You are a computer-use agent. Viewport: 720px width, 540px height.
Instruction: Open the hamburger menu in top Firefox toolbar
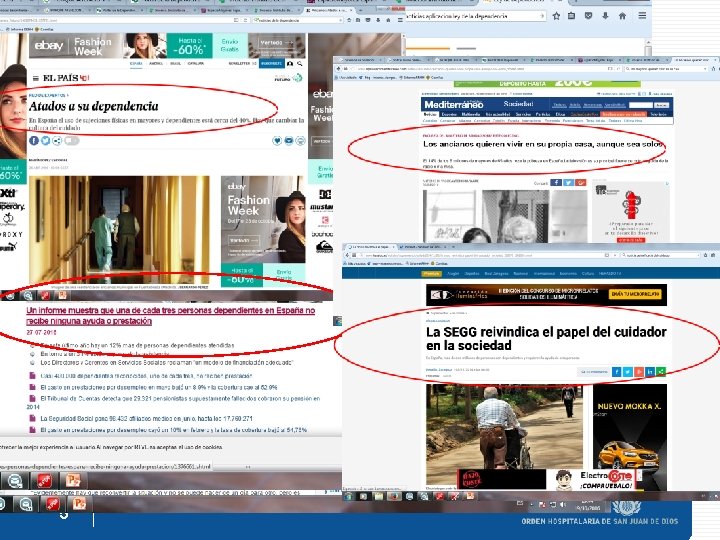click(x=642, y=16)
